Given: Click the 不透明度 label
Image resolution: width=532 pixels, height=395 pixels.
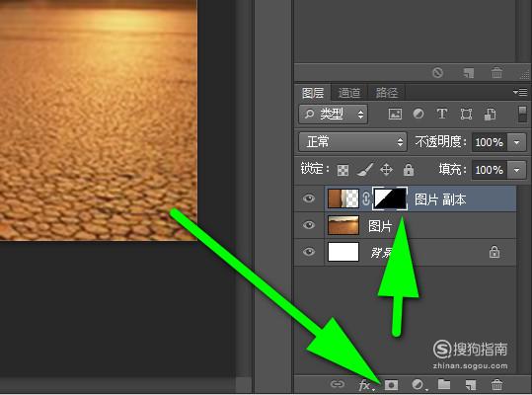Looking at the screenshot, I should point(441,142).
